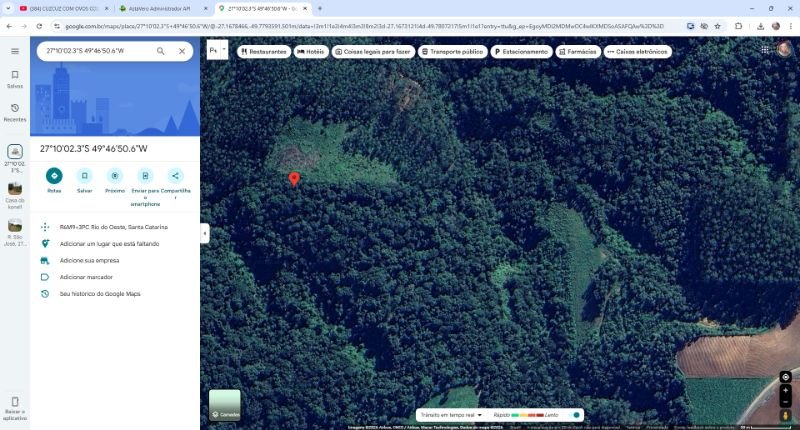The width and height of the screenshot is (800, 430).
Task: Click the Salvar bookmark icon in place panel
Action: pos(85,176)
